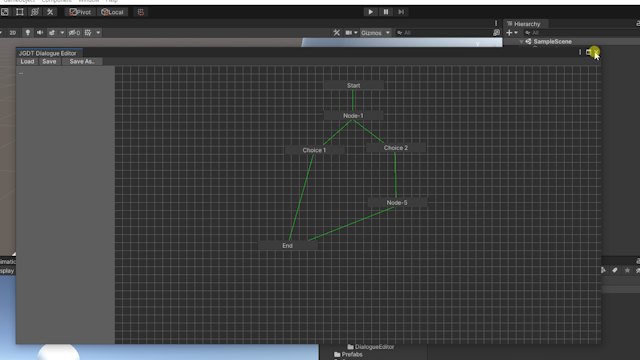Toggle the grid snapping icon
The width and height of the screenshot is (640, 360).
pos(141,12)
